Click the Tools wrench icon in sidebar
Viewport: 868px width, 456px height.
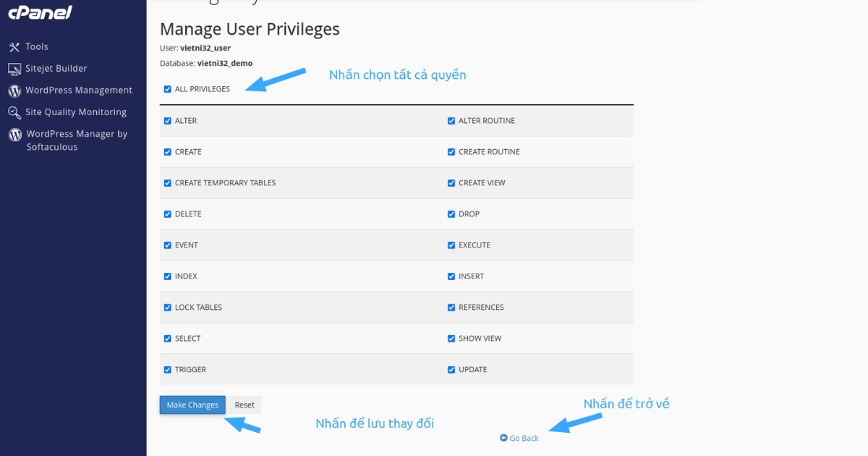(x=14, y=47)
